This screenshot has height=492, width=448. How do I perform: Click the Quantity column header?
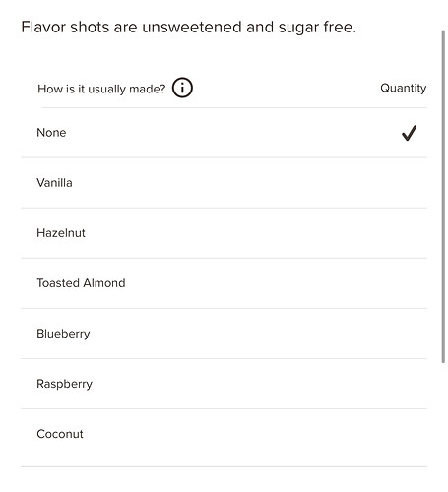point(403,88)
